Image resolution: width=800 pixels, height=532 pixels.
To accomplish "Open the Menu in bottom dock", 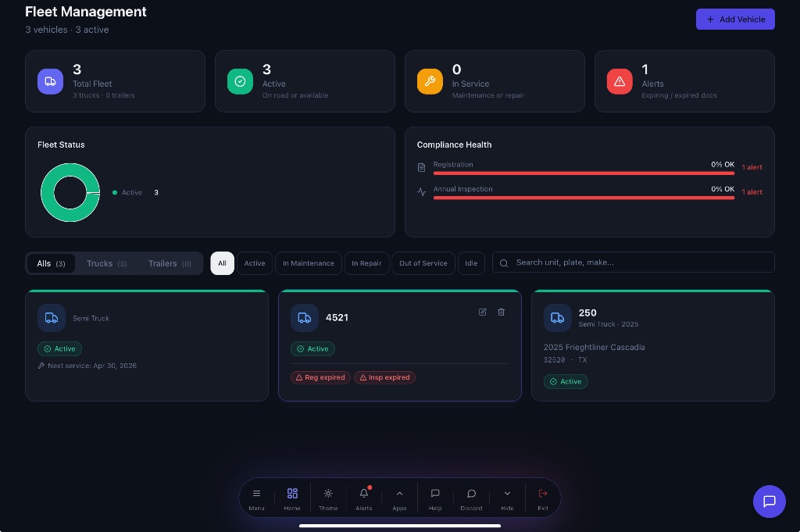I will 256,498.
